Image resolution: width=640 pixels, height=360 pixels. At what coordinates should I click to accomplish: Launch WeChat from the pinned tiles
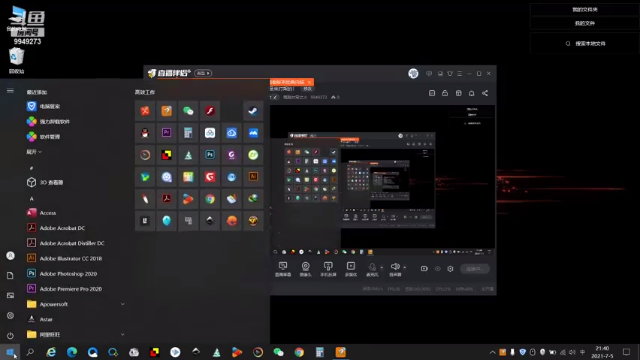(188, 111)
